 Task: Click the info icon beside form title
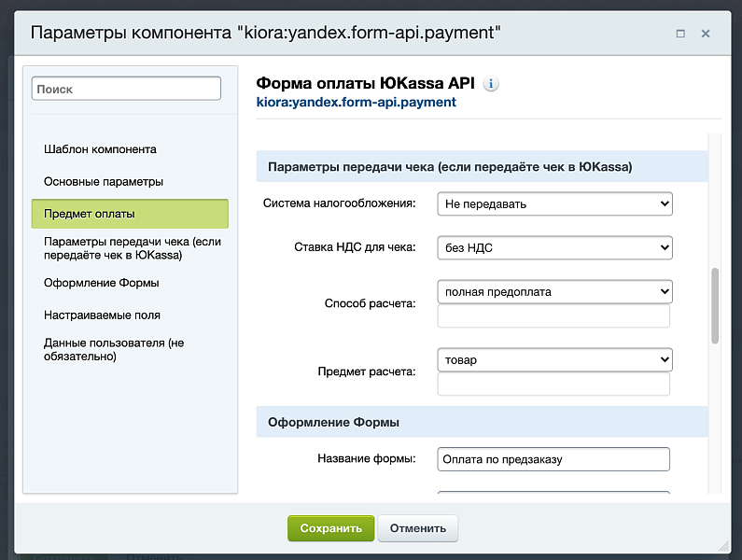pyautogui.click(x=491, y=84)
